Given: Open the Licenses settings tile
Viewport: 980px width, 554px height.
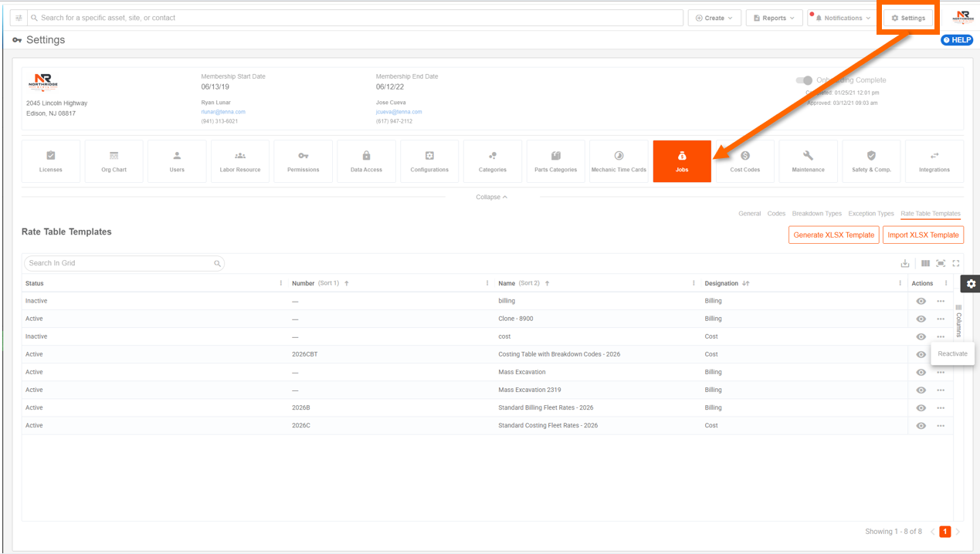Looking at the screenshot, I should [51, 161].
